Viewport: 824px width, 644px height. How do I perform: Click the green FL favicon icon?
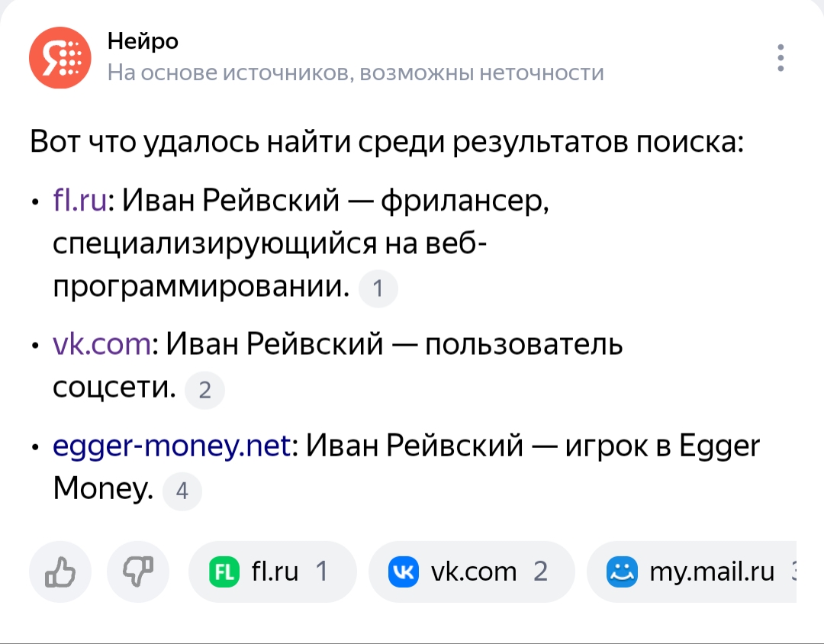pyautogui.click(x=224, y=572)
